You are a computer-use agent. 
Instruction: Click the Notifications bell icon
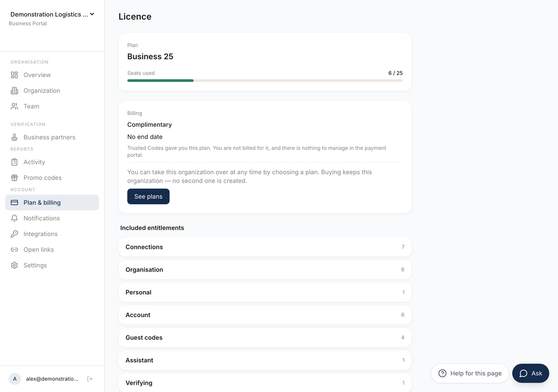tap(14, 218)
